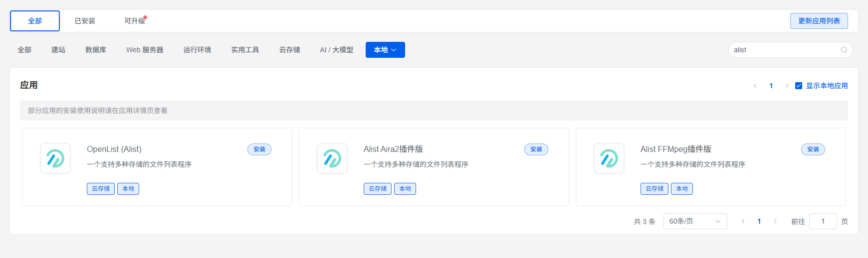Go to next page in bottom pager
The height and width of the screenshot is (258, 868).
click(x=775, y=221)
